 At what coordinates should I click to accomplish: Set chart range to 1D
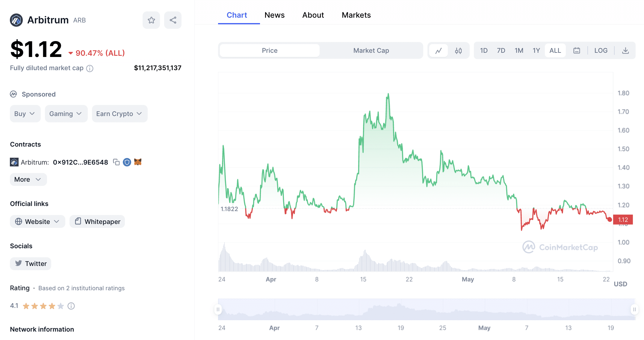click(484, 51)
